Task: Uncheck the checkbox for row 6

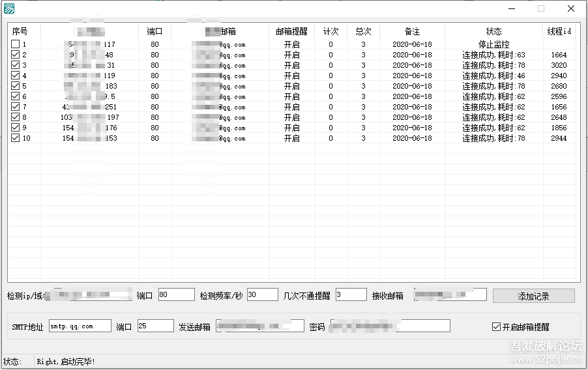Action: pyautogui.click(x=15, y=96)
